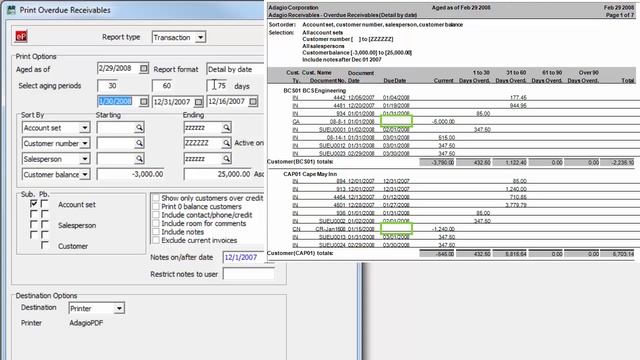The height and width of the screenshot is (360, 640).
Task: Click the Customer number Starting field
Action: point(116,143)
